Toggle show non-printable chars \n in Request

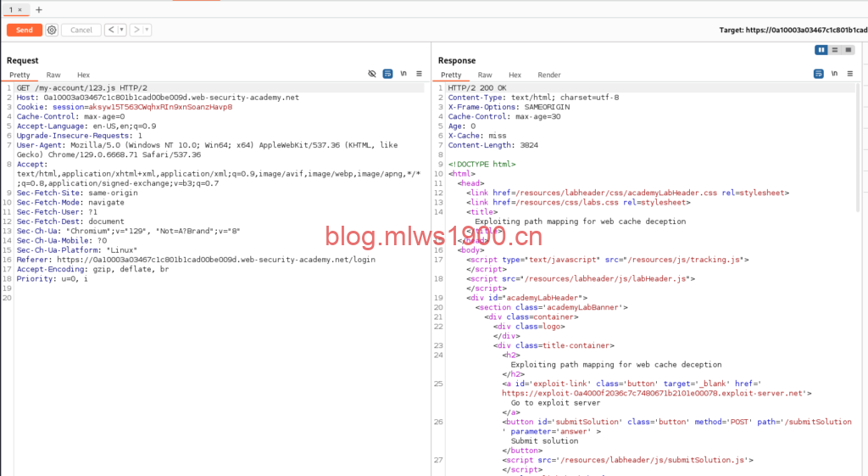[403, 74]
